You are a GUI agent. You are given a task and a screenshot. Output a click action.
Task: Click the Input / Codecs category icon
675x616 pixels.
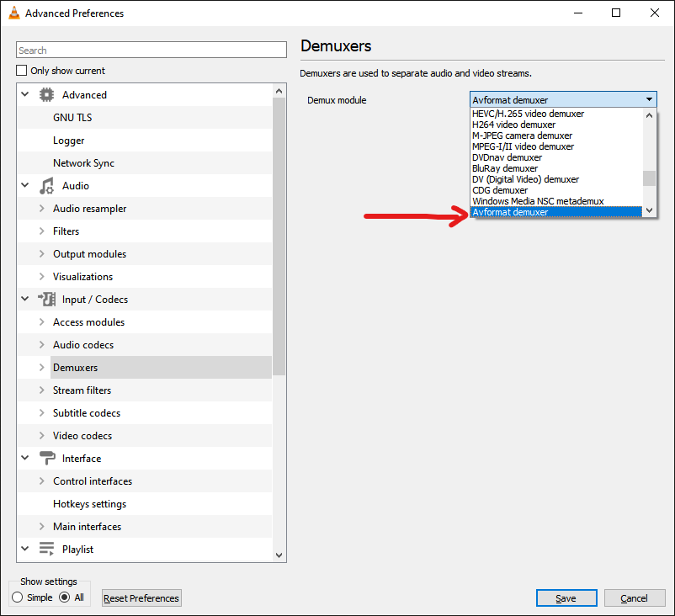[x=46, y=300]
